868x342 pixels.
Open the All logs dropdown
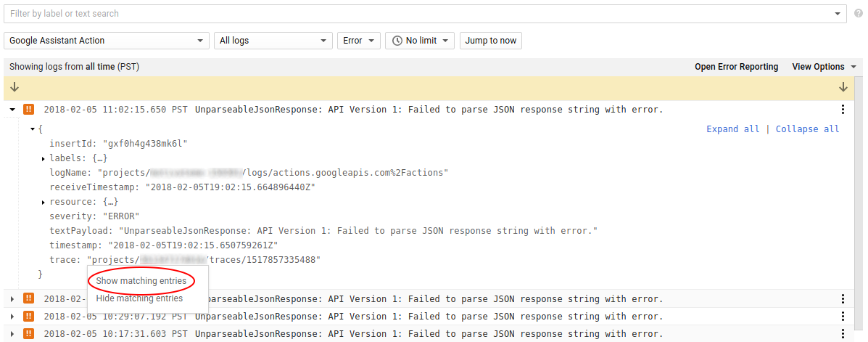click(x=273, y=41)
